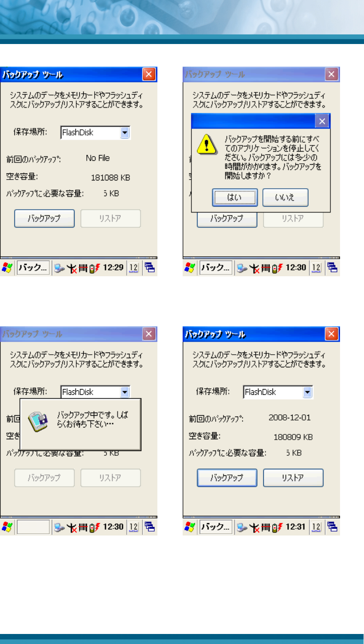Expand FlashDisk dropdown in window dated 2008-12-01
Screen dimensions: 364x644
[308, 393]
